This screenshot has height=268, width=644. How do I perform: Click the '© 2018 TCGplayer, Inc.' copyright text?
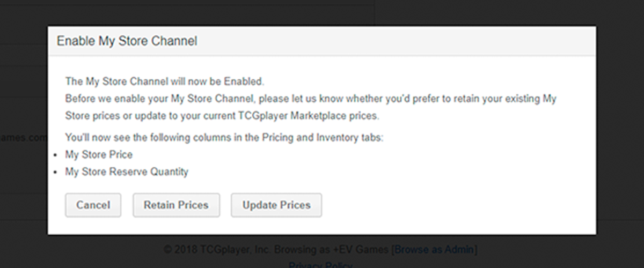pos(219,249)
